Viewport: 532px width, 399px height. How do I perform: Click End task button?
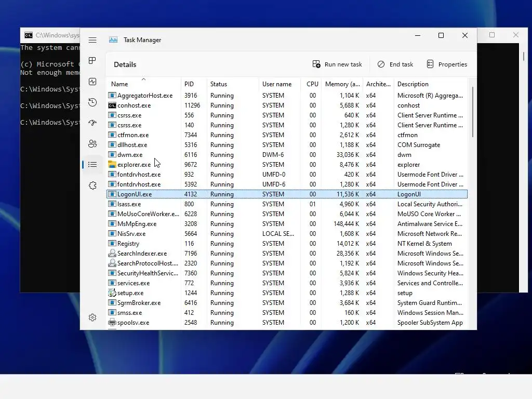tap(395, 64)
